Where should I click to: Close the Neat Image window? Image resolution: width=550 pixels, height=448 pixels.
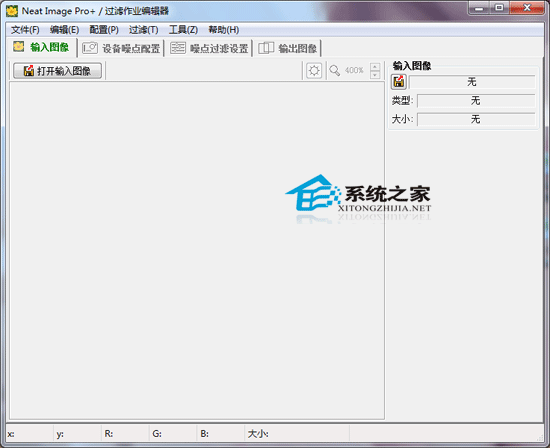click(x=526, y=8)
